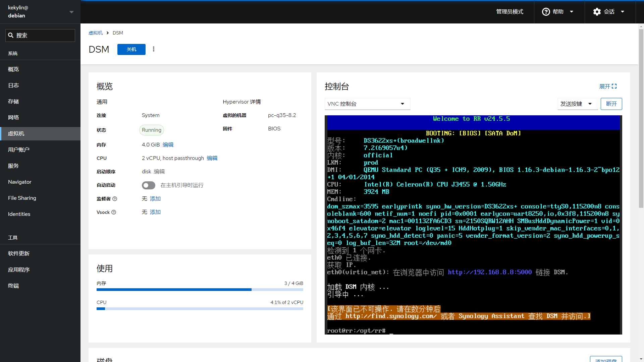Edit the vCPU configuration
644x362 pixels.
[212, 158]
